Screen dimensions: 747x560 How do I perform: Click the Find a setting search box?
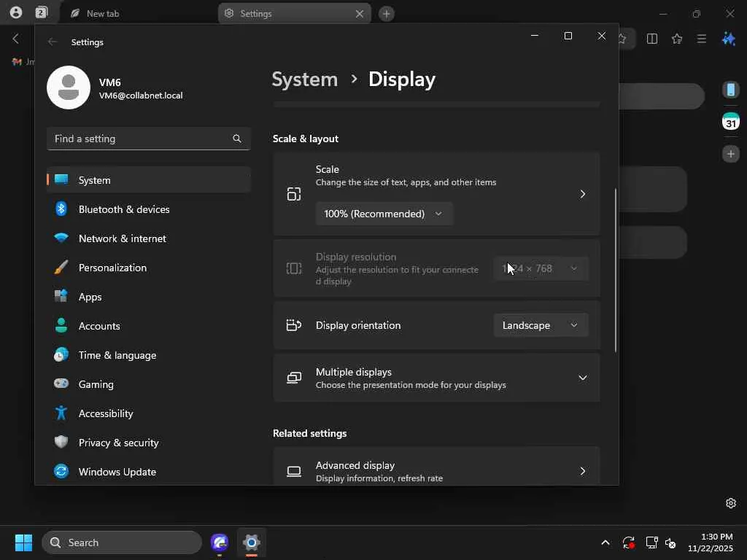[140, 139]
